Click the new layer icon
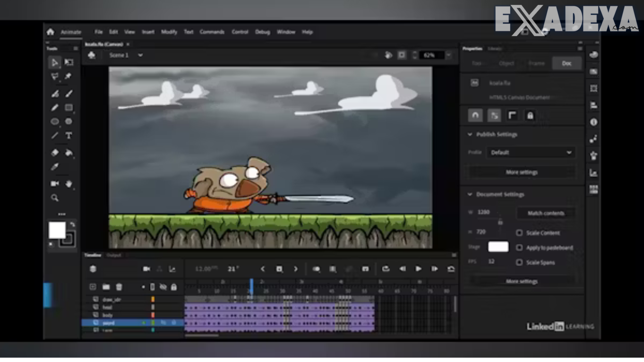644x362 pixels. [x=93, y=287]
